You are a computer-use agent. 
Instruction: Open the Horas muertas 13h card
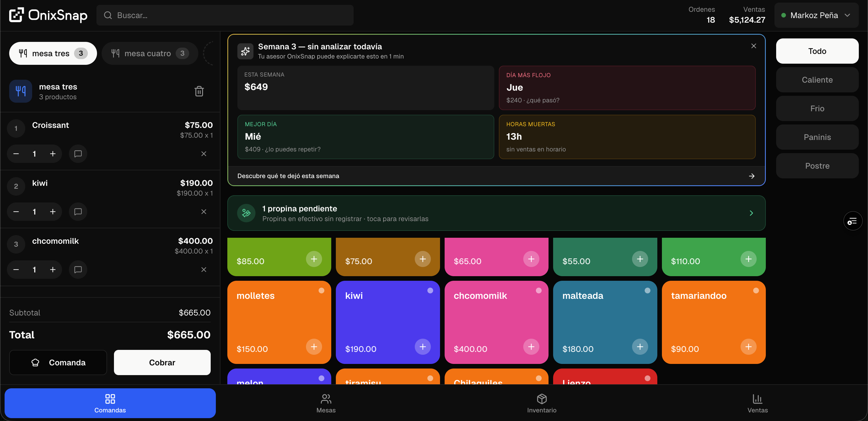pos(627,137)
